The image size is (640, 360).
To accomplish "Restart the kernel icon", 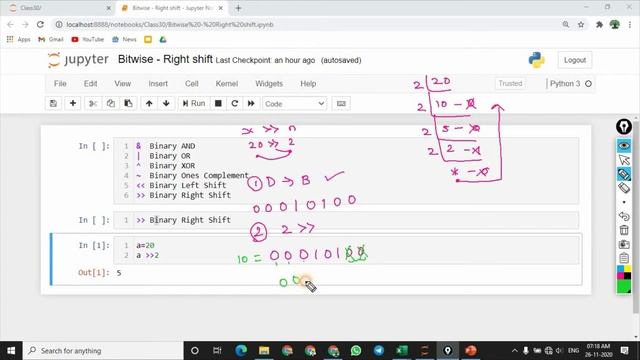I will [x=235, y=104].
